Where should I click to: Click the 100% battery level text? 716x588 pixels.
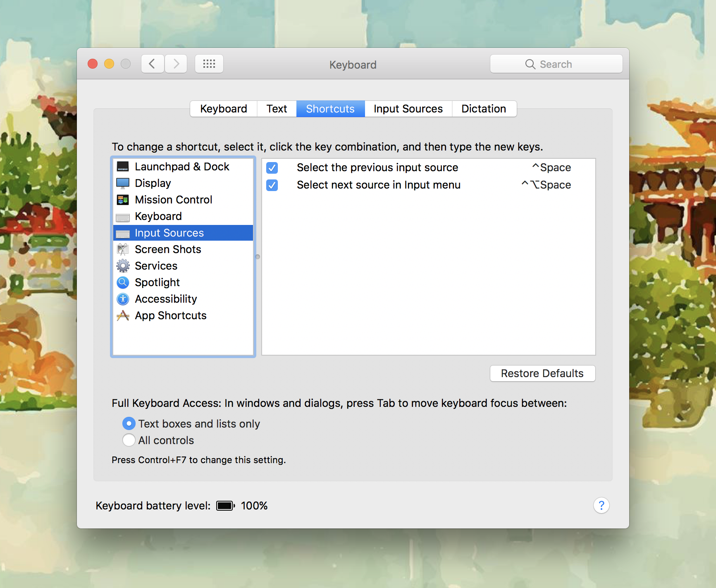point(254,506)
